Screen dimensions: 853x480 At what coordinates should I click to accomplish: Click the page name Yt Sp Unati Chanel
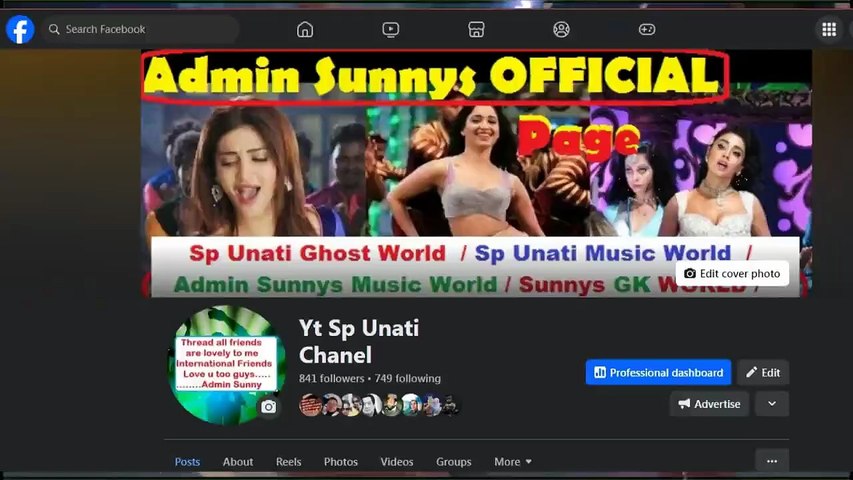point(359,342)
